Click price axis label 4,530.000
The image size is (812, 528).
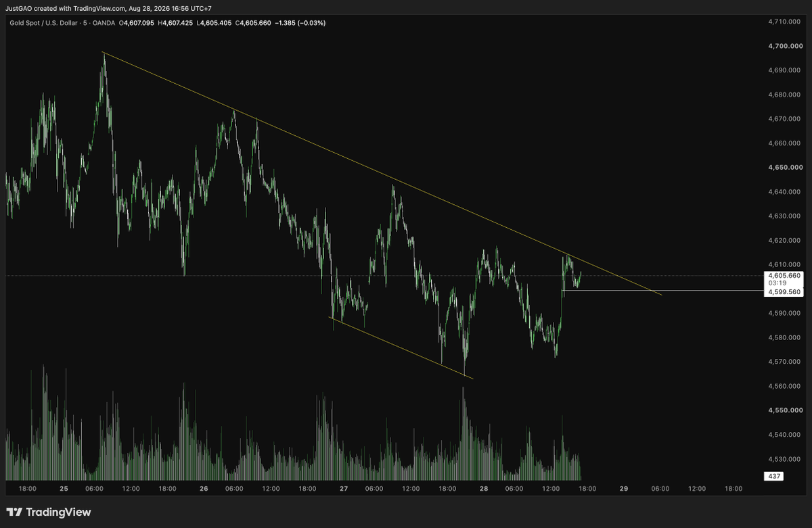[785, 459]
